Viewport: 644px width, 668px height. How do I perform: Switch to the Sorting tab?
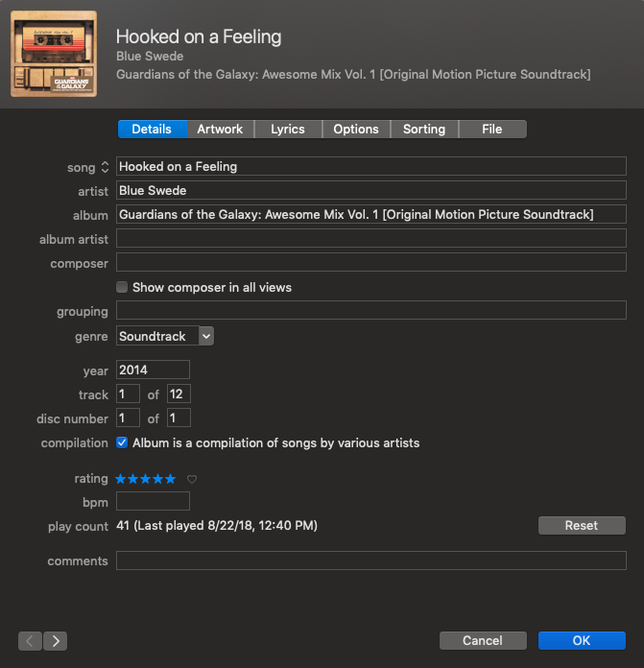(424, 130)
